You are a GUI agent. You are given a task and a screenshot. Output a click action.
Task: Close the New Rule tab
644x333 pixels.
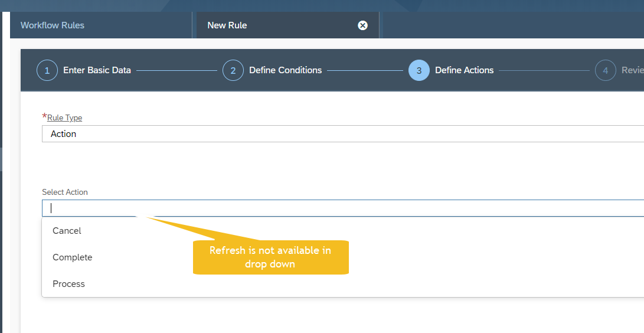tap(362, 25)
